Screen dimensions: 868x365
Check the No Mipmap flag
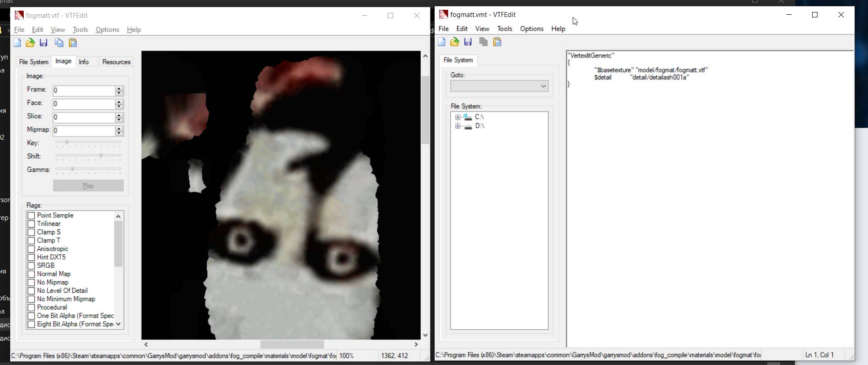point(31,282)
